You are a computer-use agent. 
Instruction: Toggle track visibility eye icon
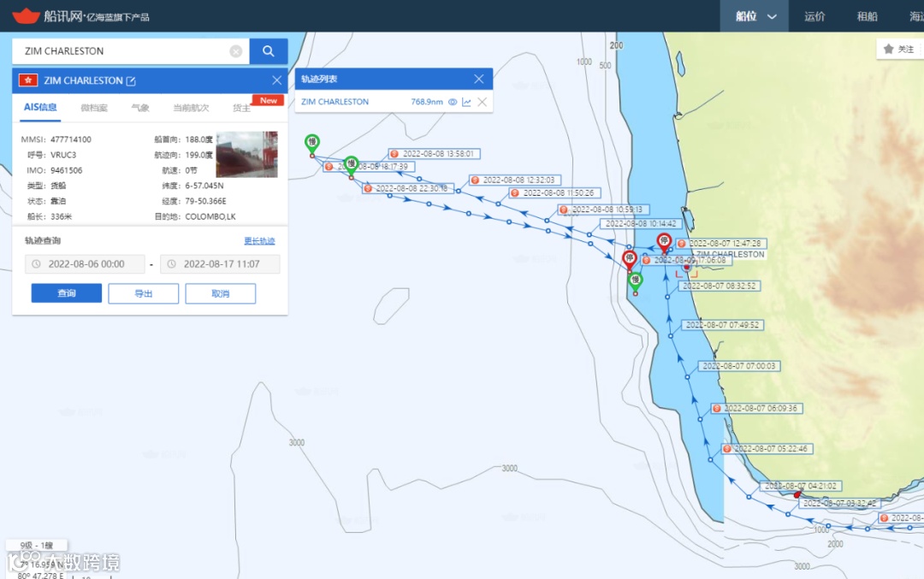(453, 102)
